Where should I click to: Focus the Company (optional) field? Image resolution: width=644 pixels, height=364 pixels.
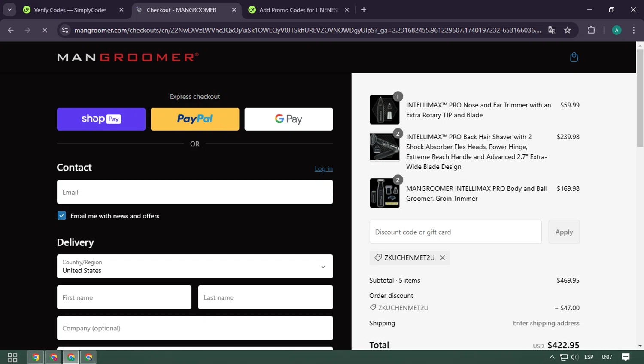(x=195, y=328)
